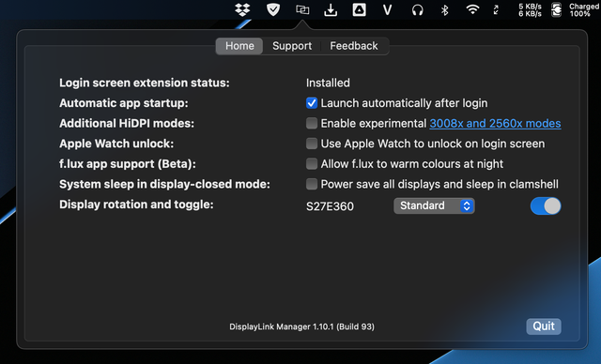Viewport: 601px width, 364px height.
Task: Open the V letter menu bar icon
Action: [388, 10]
